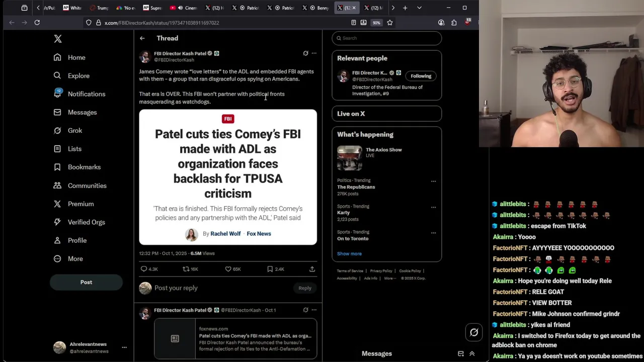Toggle reader view in the address bar

point(354,23)
